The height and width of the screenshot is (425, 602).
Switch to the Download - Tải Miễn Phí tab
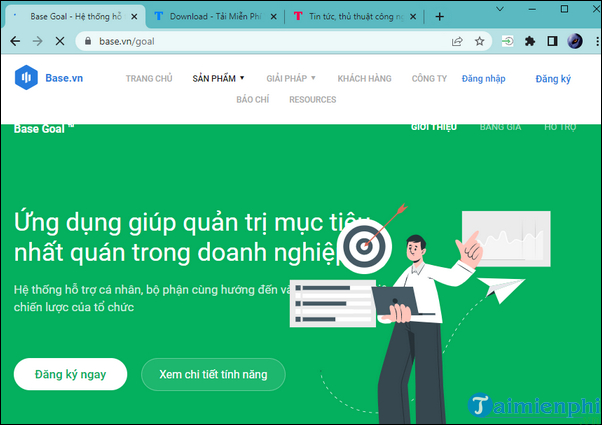click(x=215, y=17)
